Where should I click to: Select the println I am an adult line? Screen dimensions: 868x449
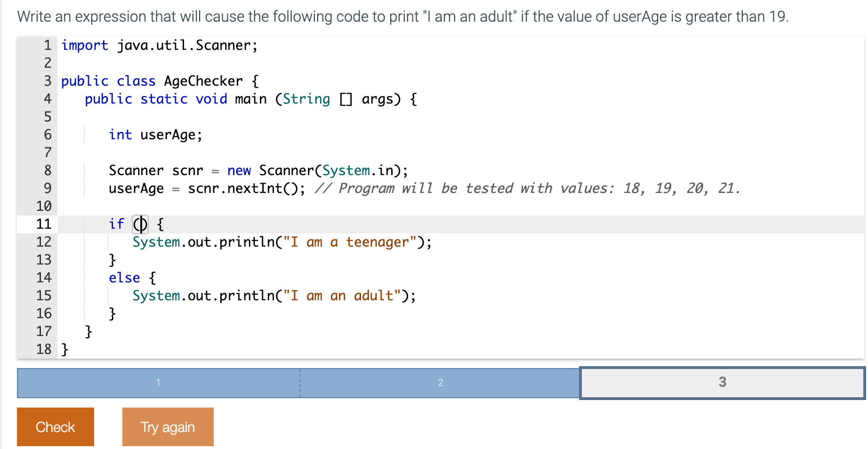(x=273, y=296)
